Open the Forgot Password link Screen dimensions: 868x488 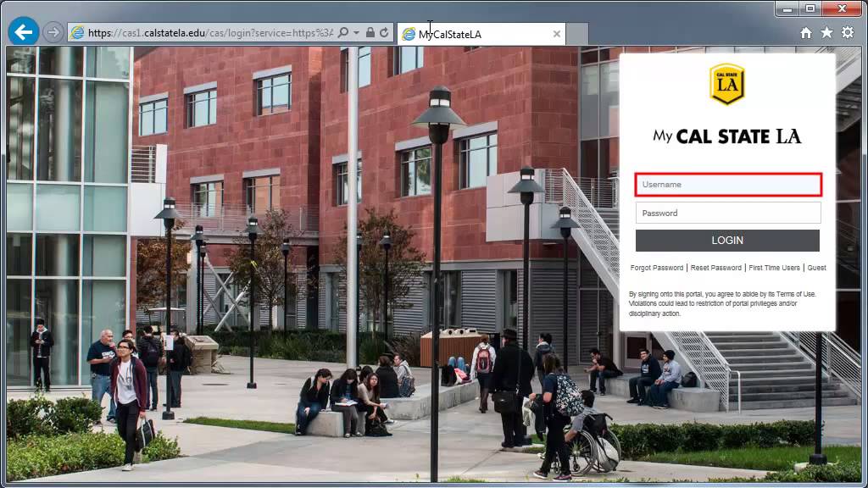[x=657, y=268]
